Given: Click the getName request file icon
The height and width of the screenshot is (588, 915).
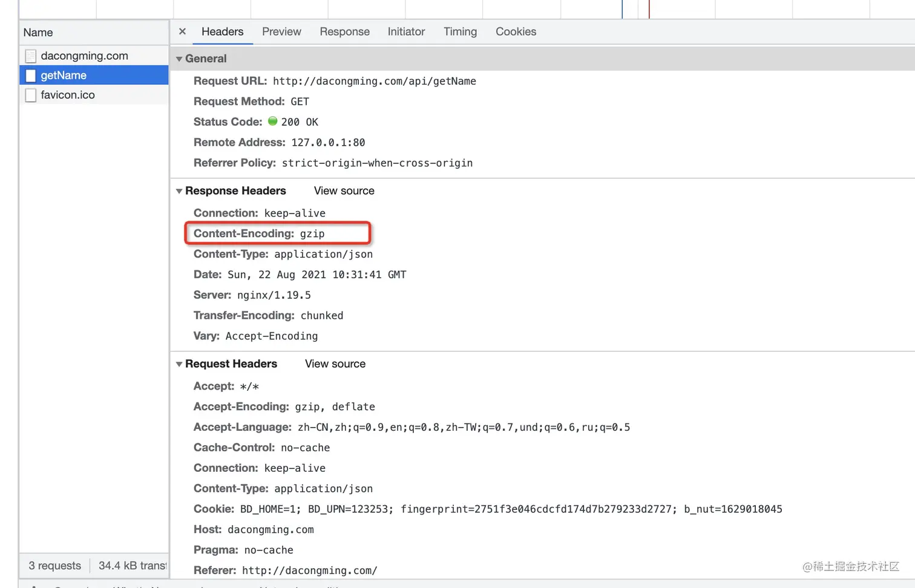Looking at the screenshot, I should 31,76.
